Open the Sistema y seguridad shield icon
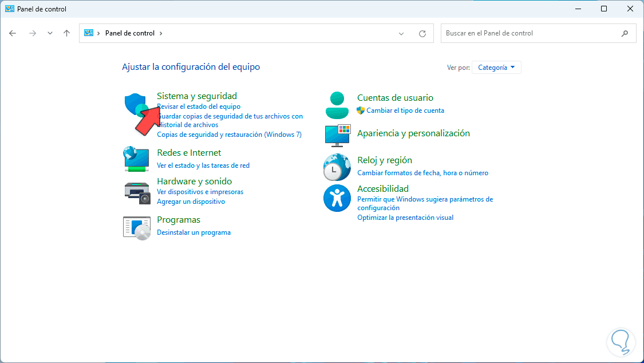Screen dimensions: 644x363 [x=136, y=105]
